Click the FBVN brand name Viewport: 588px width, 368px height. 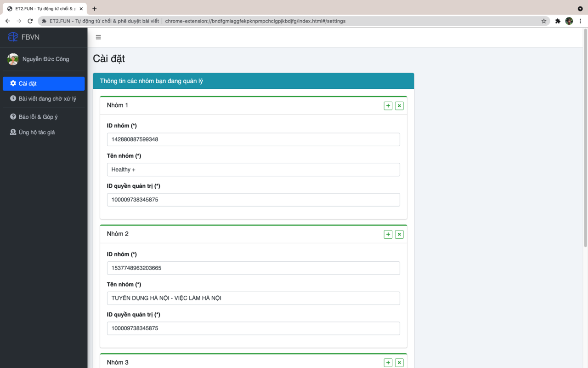click(30, 37)
